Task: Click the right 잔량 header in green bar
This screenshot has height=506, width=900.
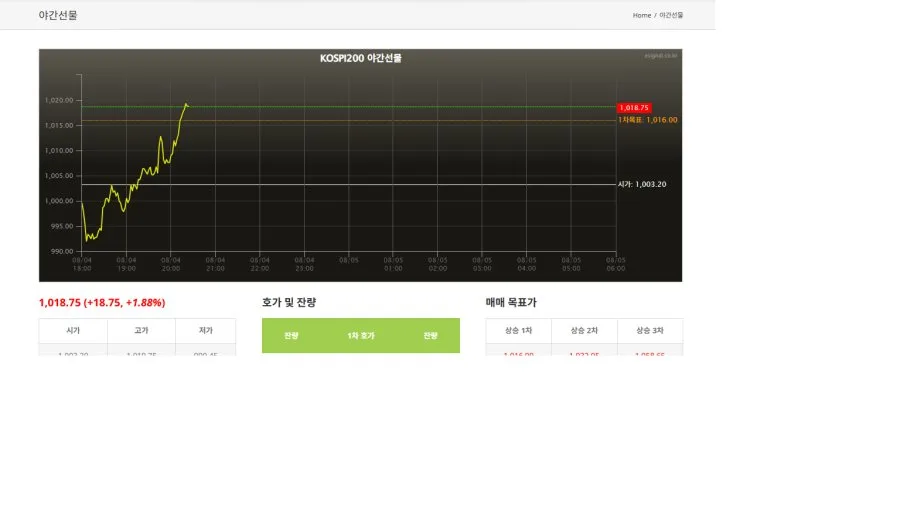Action: click(430, 336)
